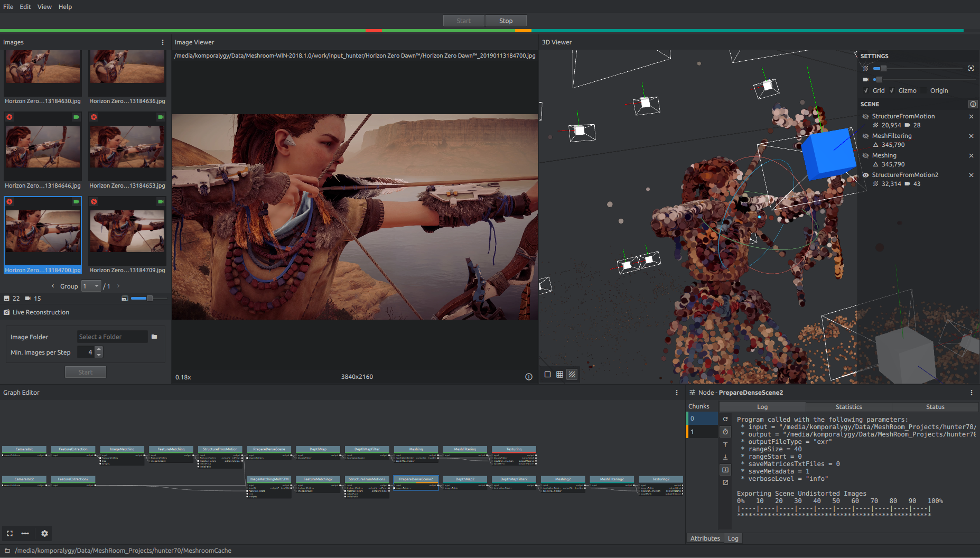Viewport: 980px width, 558px height.
Task: Open Graph Editor settings gear
Action: [x=44, y=534]
